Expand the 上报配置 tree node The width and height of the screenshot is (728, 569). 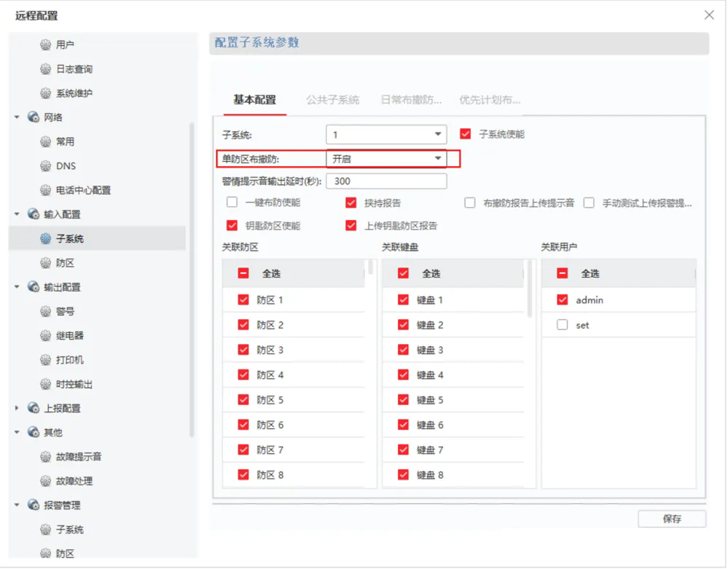17,408
